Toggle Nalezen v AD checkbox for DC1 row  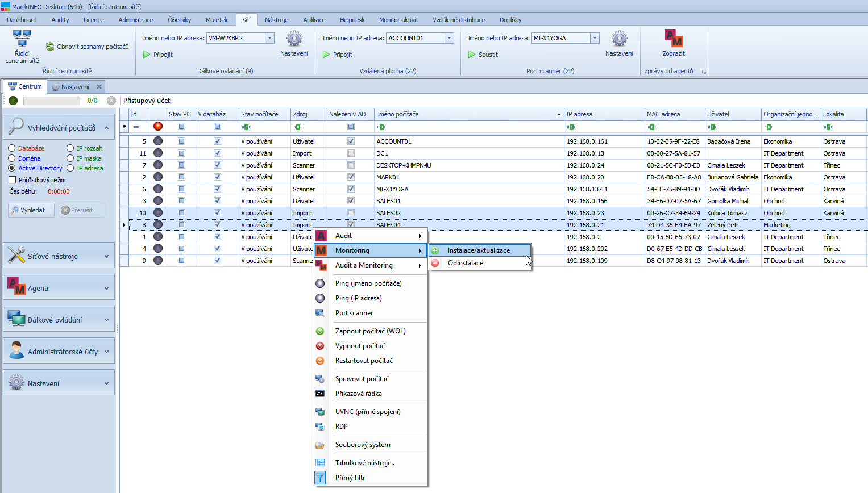pos(351,153)
